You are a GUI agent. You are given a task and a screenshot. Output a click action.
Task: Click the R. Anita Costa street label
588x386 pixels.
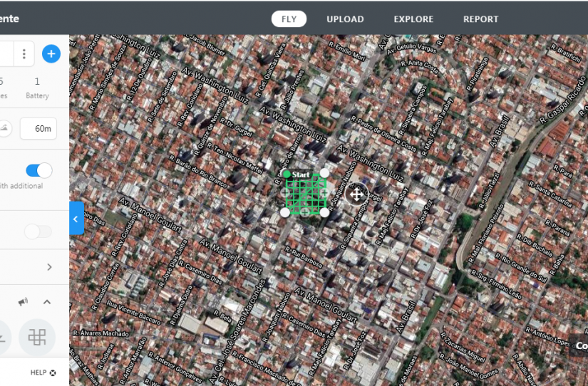(x=419, y=67)
